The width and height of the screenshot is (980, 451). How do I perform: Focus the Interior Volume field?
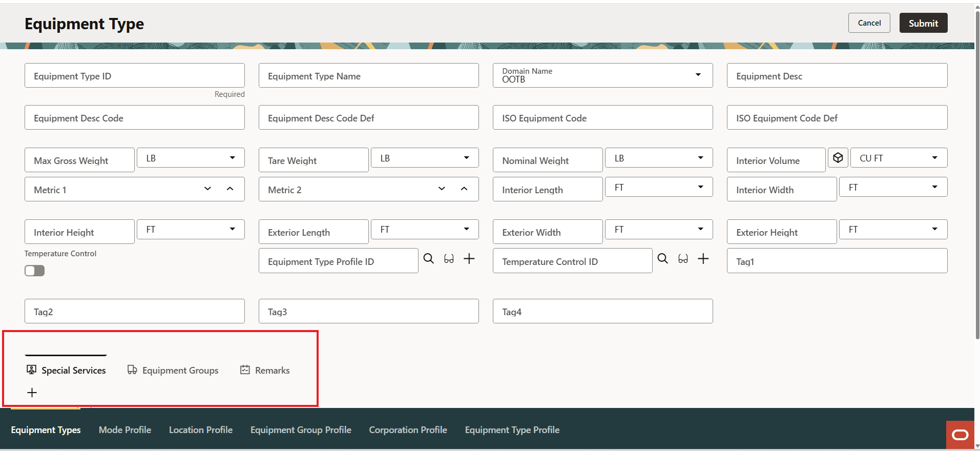click(776, 160)
